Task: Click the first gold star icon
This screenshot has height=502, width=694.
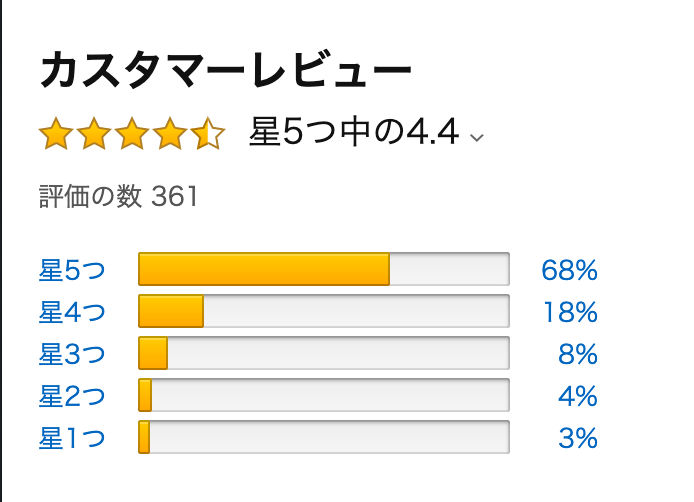Action: click(x=56, y=133)
